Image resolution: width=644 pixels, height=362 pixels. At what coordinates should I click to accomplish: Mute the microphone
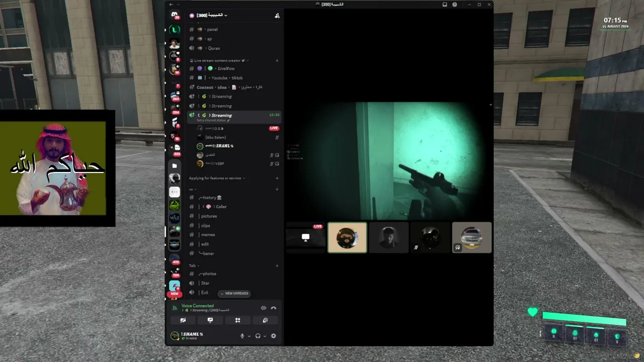click(242, 336)
